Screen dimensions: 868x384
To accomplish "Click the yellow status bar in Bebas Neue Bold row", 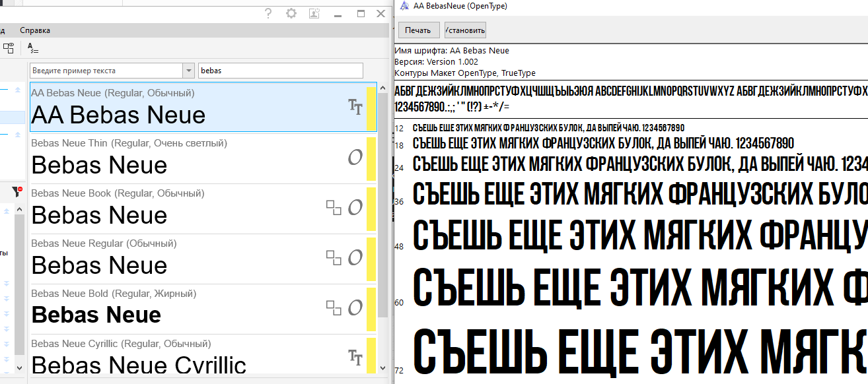I will [x=371, y=309].
